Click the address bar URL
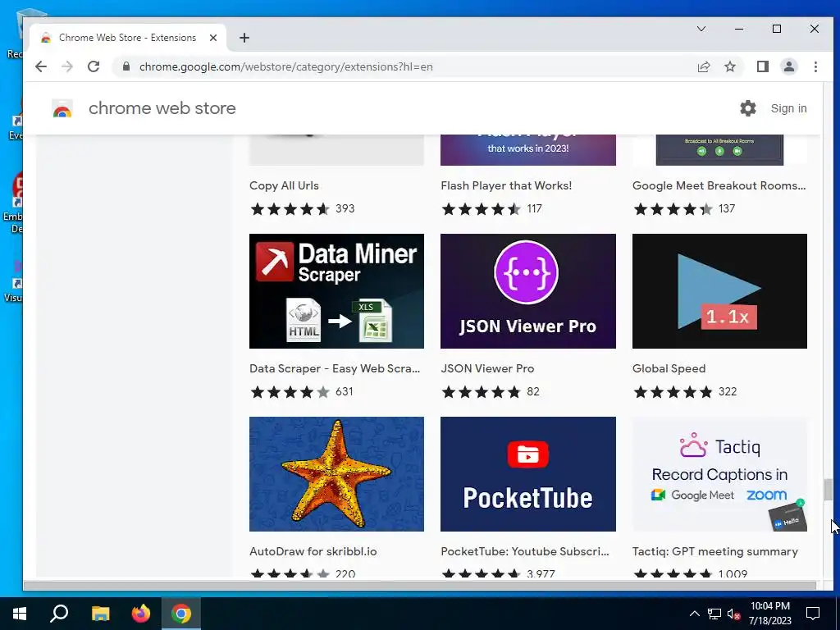The width and height of the screenshot is (840, 630). point(286,66)
